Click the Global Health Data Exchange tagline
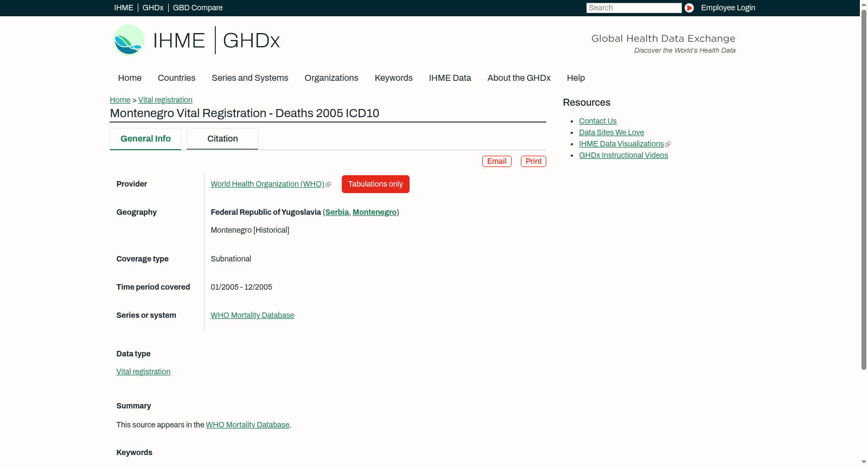Screen dimensions: 868x467 [x=663, y=39]
